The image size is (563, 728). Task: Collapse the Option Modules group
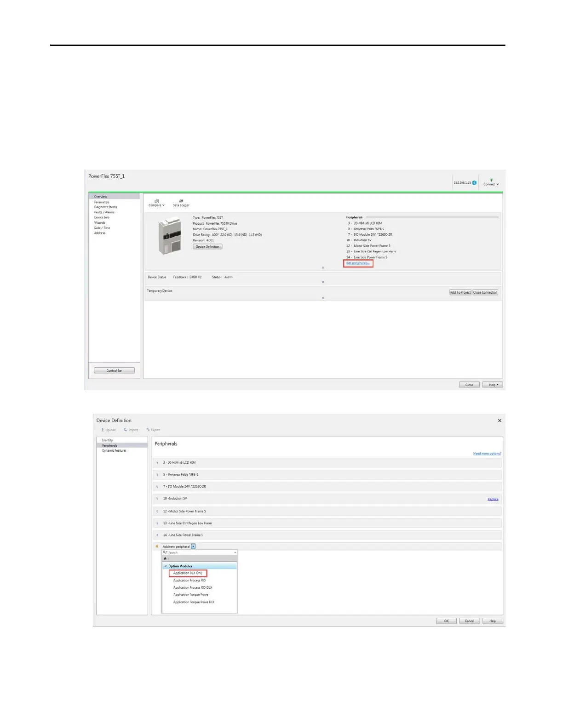click(x=166, y=566)
